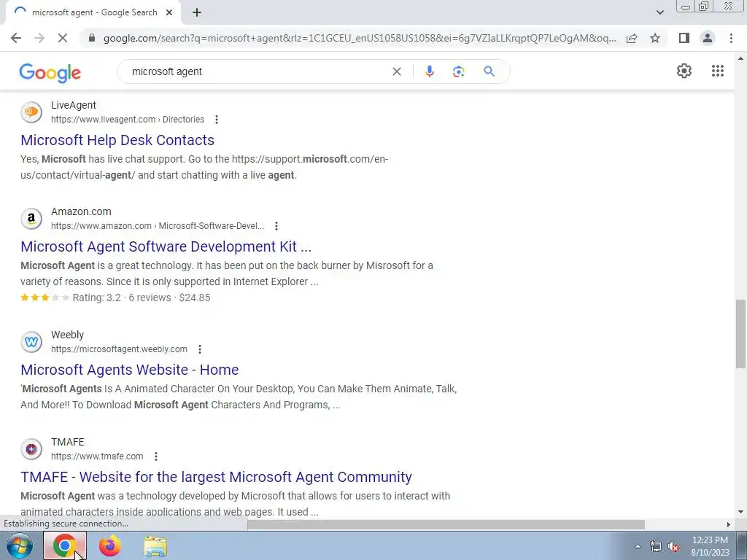
Task: Click the Rating: 3.2 text
Action: pyautogui.click(x=97, y=297)
